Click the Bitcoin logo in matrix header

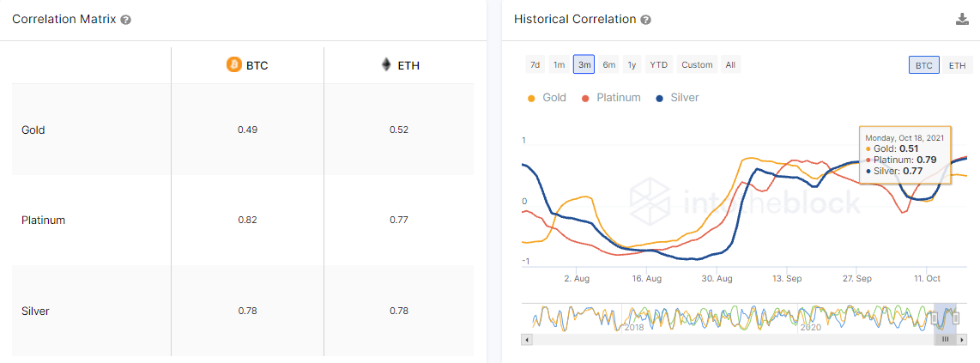click(233, 64)
